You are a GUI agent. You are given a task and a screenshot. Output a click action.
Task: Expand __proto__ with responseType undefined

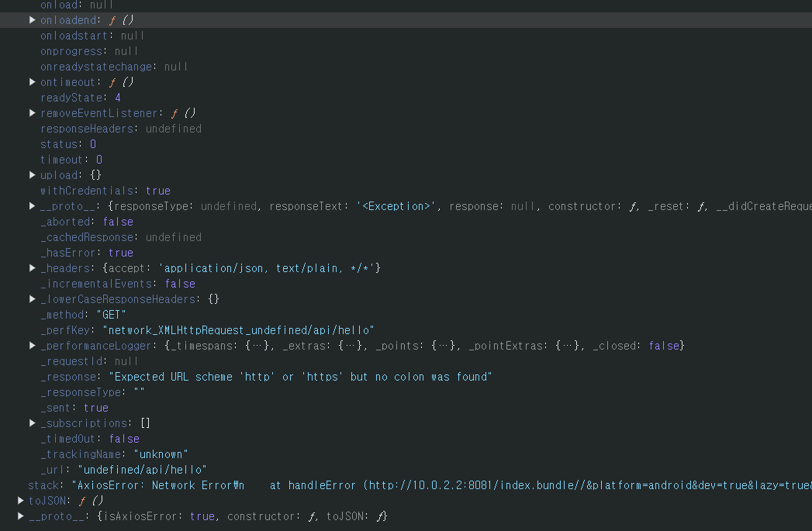tap(32, 206)
